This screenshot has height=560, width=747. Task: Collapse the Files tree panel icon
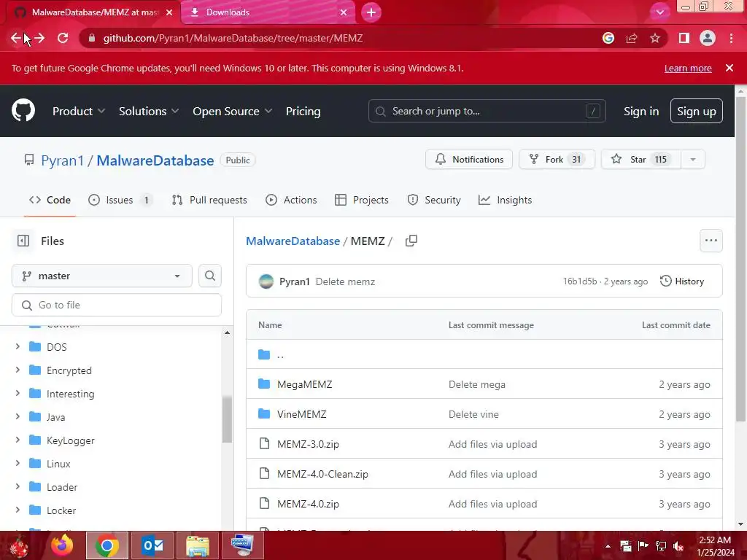(23, 241)
